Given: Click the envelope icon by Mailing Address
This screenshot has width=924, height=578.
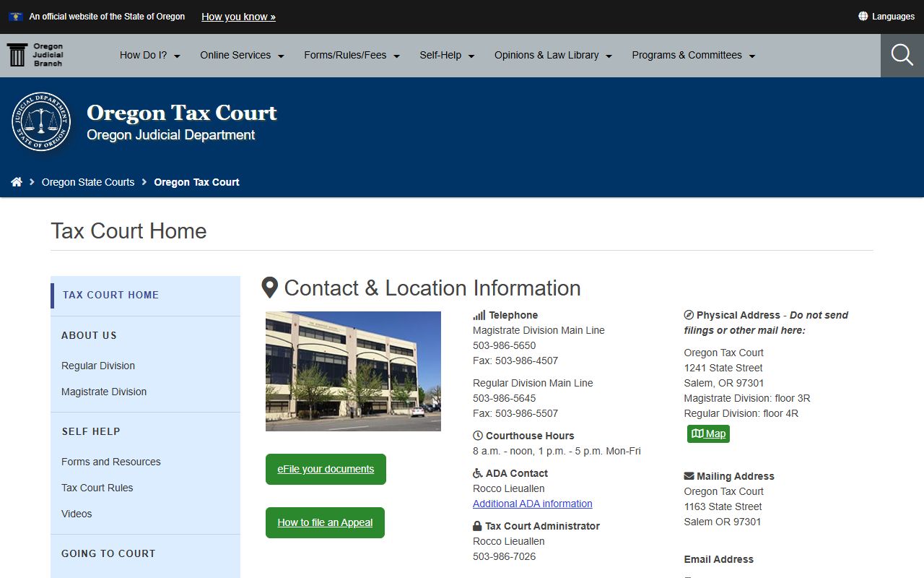Looking at the screenshot, I should [689, 476].
